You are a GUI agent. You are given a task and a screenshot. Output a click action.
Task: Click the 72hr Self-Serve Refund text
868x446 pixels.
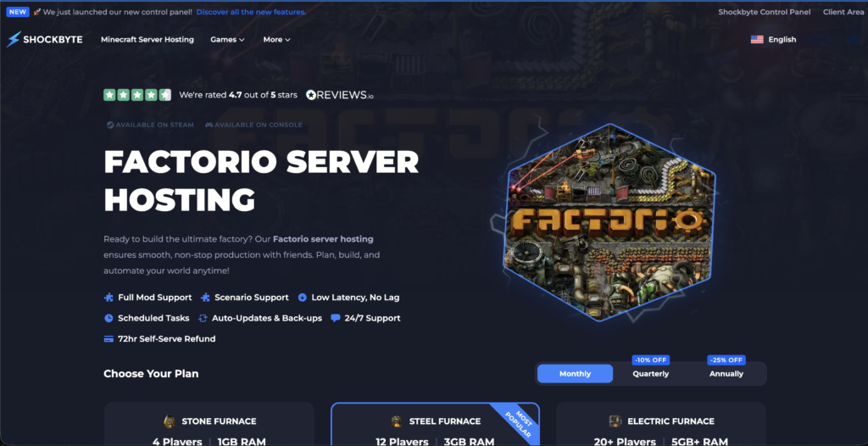pyautogui.click(x=167, y=339)
